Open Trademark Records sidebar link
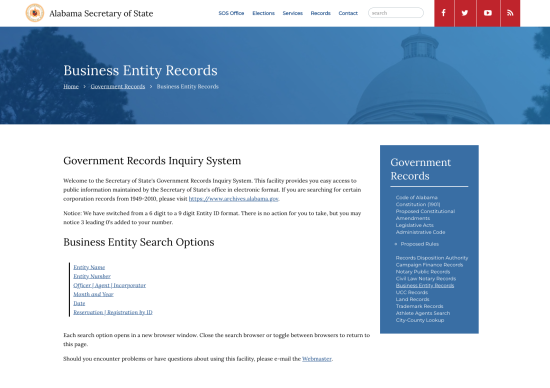This screenshot has height=388, width=550. coord(420,306)
